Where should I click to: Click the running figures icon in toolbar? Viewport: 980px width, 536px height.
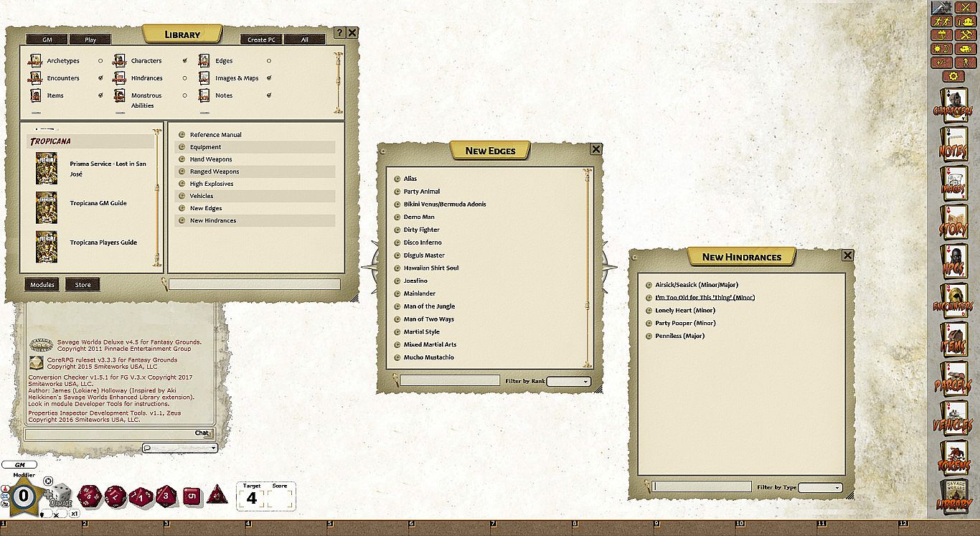942,22
